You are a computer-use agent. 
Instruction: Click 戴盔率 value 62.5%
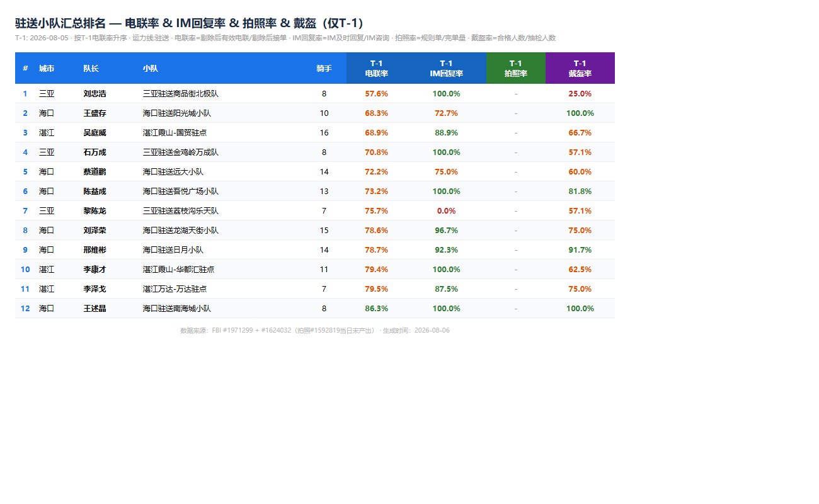tap(580, 270)
